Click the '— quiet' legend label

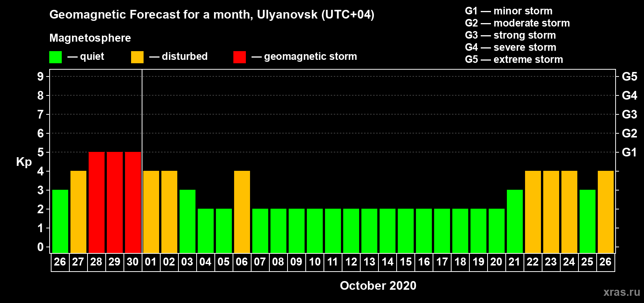(x=86, y=56)
